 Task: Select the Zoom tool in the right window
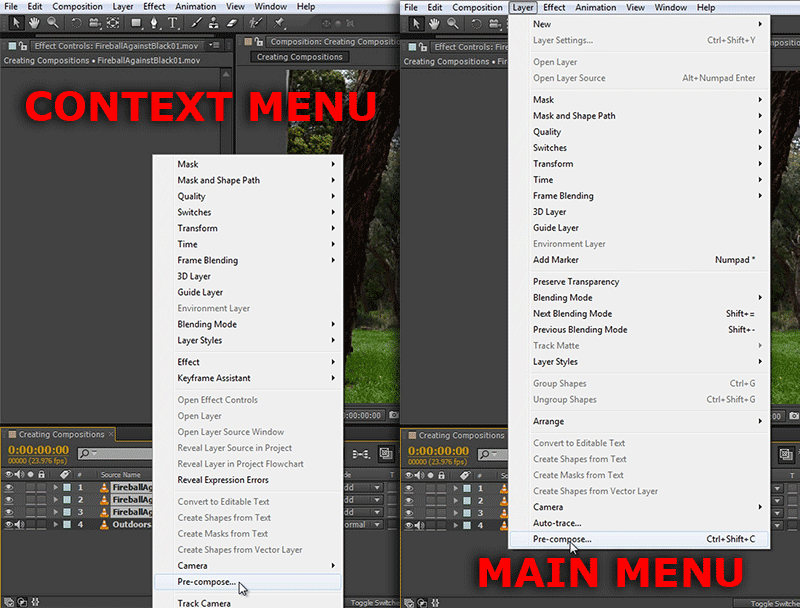pyautogui.click(x=453, y=23)
